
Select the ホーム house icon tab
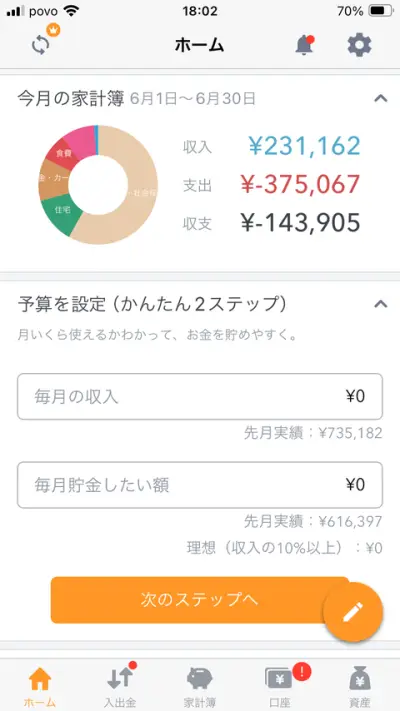click(x=40, y=686)
